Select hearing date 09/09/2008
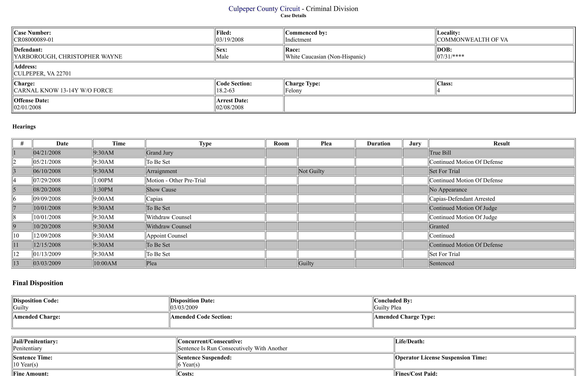This screenshot has height=376, width=588. point(47,199)
